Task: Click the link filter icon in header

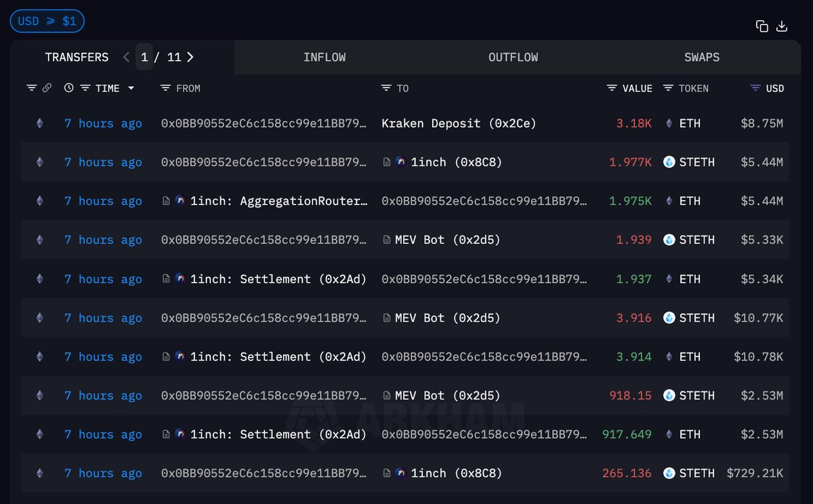Action: 47,88
